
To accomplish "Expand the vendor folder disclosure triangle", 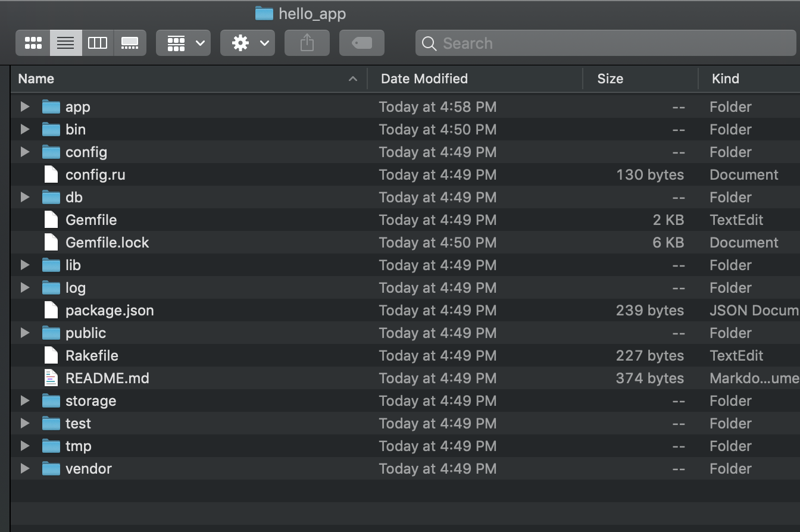I will tap(25, 468).
